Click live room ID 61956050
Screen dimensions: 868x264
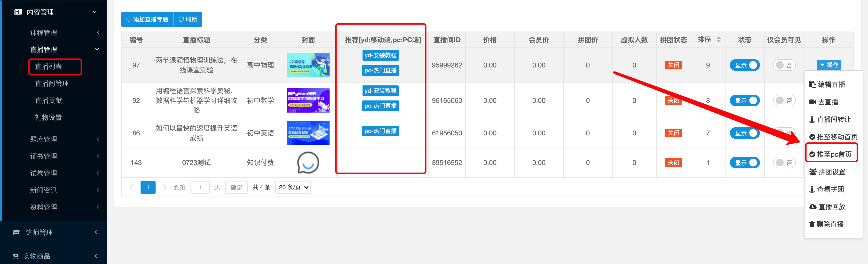click(x=447, y=133)
